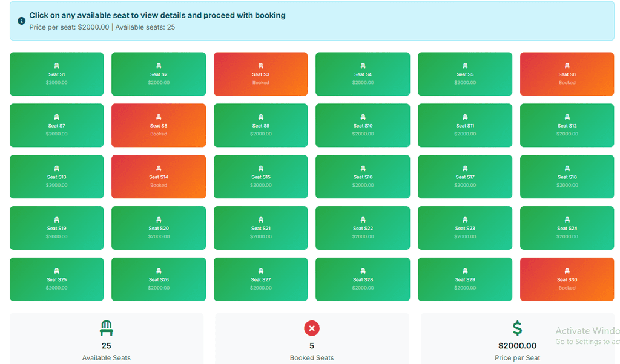This screenshot has height=364, width=620.
Task: Click the chair icon on Seat S1
Action: [57, 66]
